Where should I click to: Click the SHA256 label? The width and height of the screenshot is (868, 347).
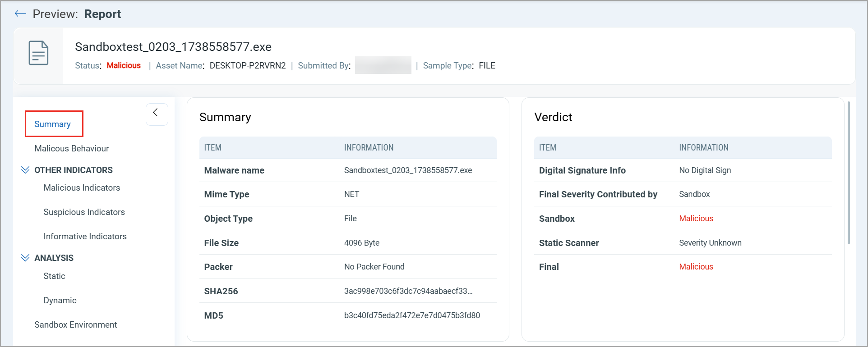pyautogui.click(x=221, y=291)
